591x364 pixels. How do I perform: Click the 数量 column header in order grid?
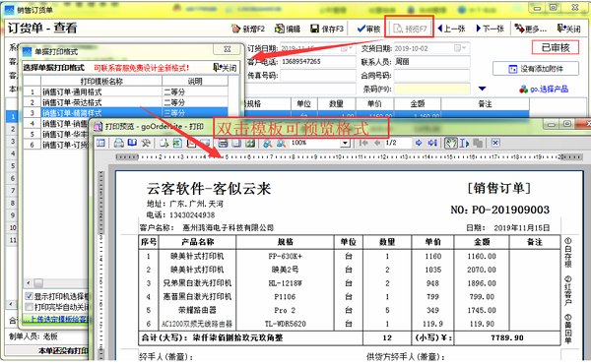point(336,104)
